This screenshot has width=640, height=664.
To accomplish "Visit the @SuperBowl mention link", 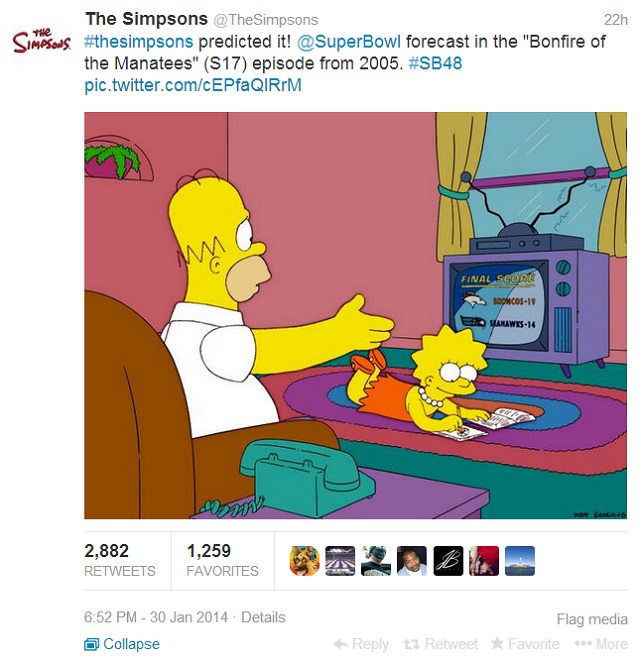I will point(349,42).
